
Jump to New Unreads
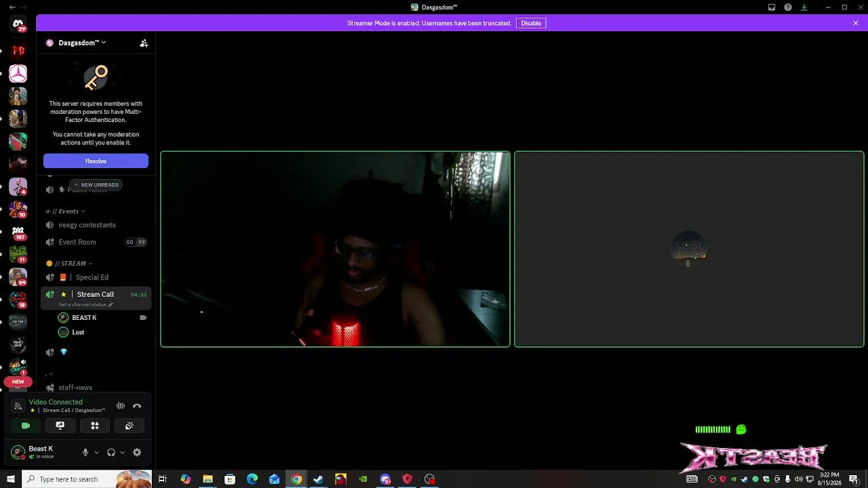tap(96, 184)
